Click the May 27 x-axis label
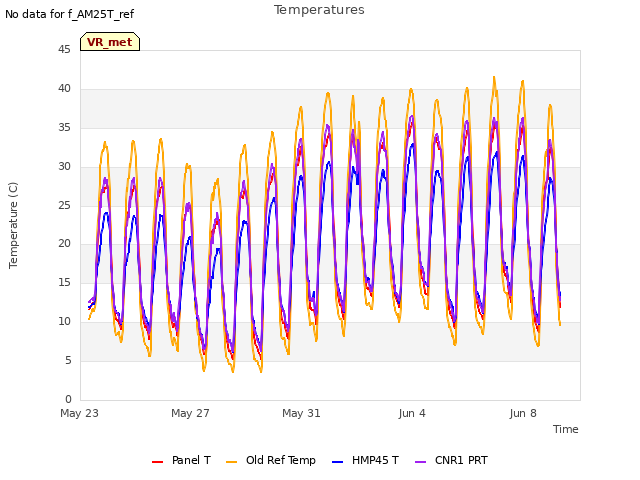This screenshot has height=480, width=640. [190, 413]
